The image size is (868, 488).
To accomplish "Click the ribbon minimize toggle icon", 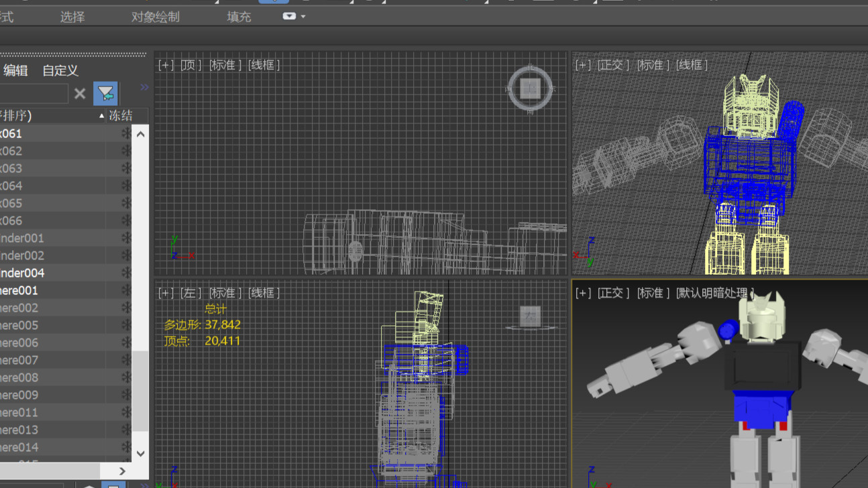I will pos(289,16).
